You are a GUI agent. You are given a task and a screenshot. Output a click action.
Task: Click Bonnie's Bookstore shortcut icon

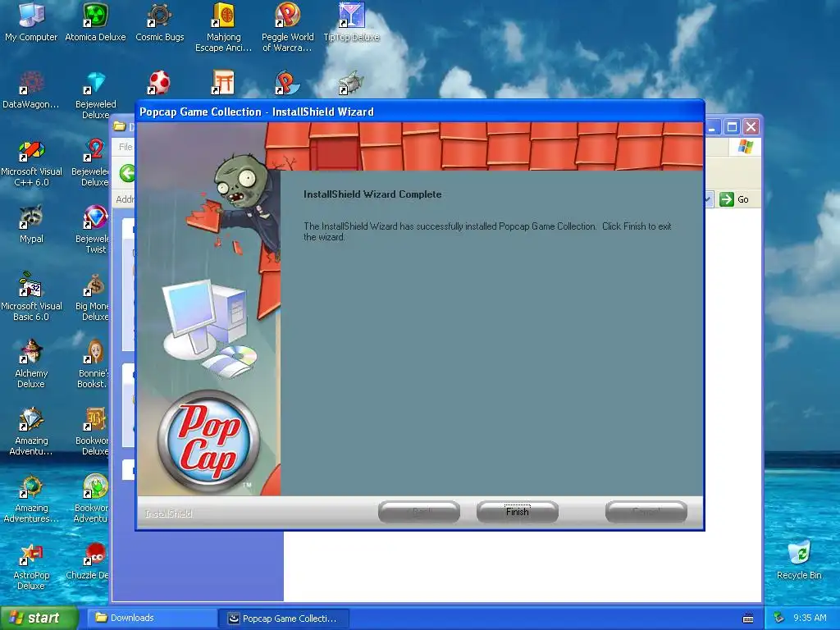(94, 364)
